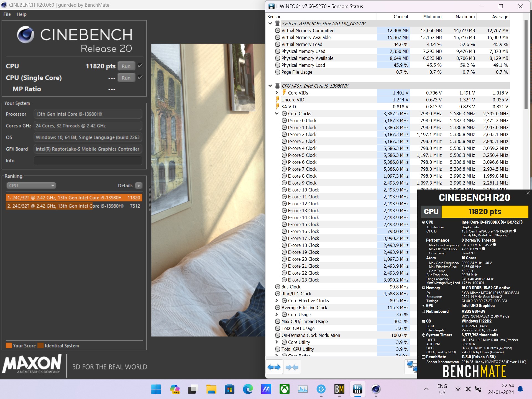Select the E-core 8 Clock row

388,176
